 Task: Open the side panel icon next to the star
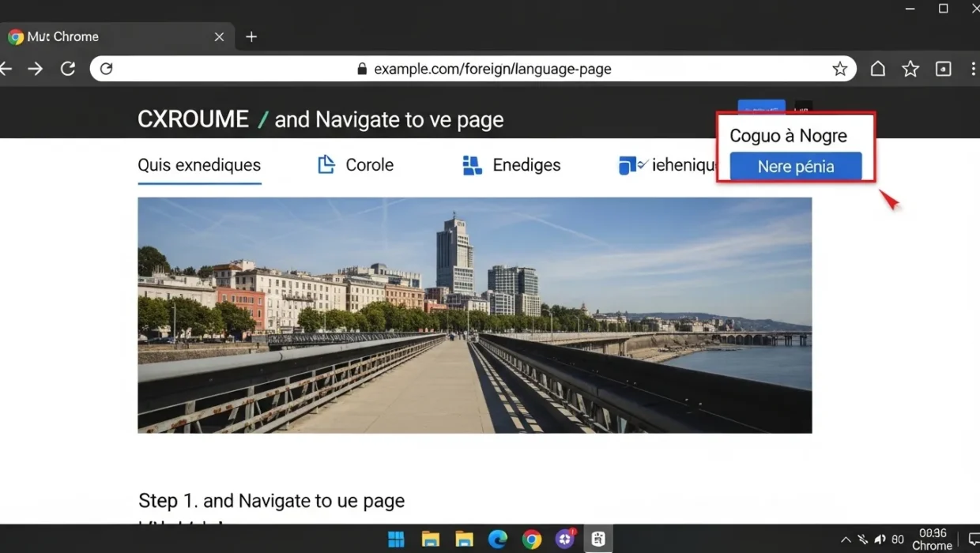[943, 69]
